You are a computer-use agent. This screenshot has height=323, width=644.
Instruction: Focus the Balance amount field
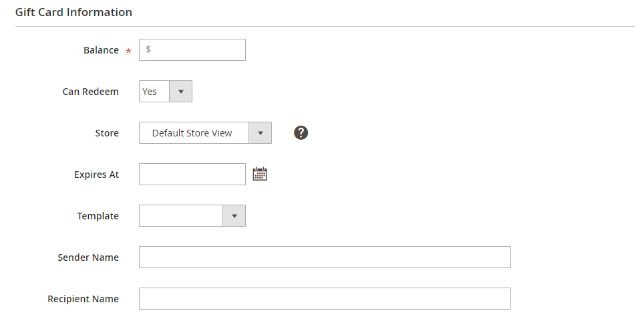coord(198,49)
